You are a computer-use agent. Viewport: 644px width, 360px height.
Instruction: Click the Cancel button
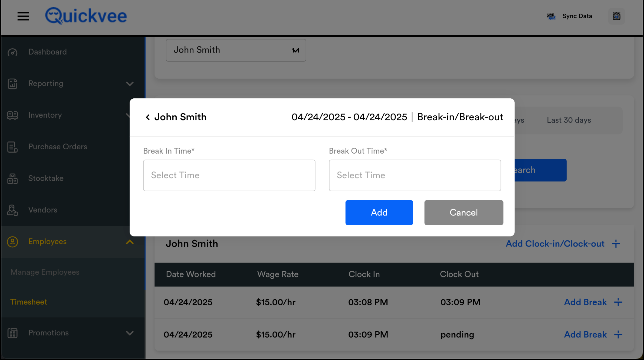coord(463,212)
